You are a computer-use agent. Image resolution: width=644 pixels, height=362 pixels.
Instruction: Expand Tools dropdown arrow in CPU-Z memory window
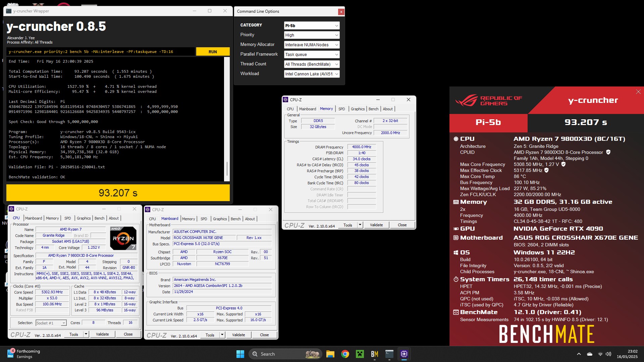tap(360, 225)
